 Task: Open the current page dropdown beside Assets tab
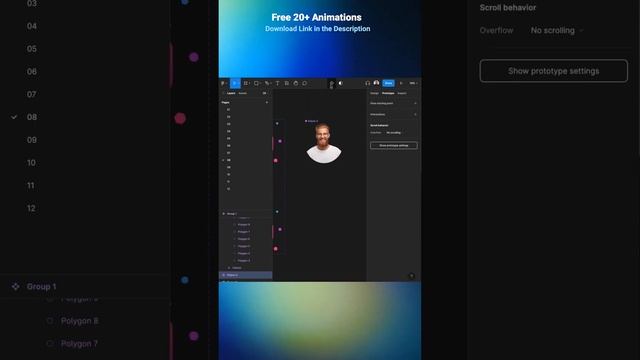264,93
